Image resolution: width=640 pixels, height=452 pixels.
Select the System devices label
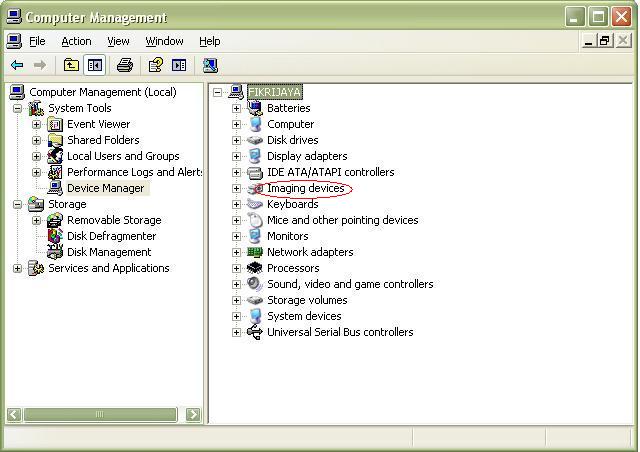pyautogui.click(x=304, y=316)
